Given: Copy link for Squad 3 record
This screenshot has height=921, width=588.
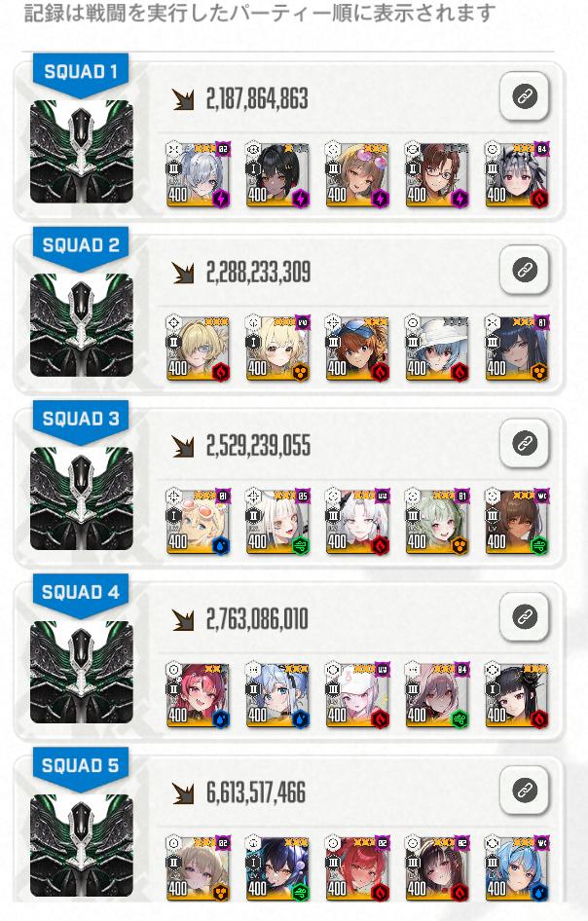Looking at the screenshot, I should click(x=525, y=443).
